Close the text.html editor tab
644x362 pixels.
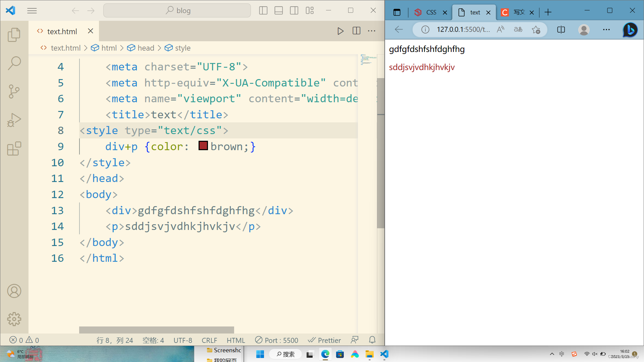coord(91,31)
